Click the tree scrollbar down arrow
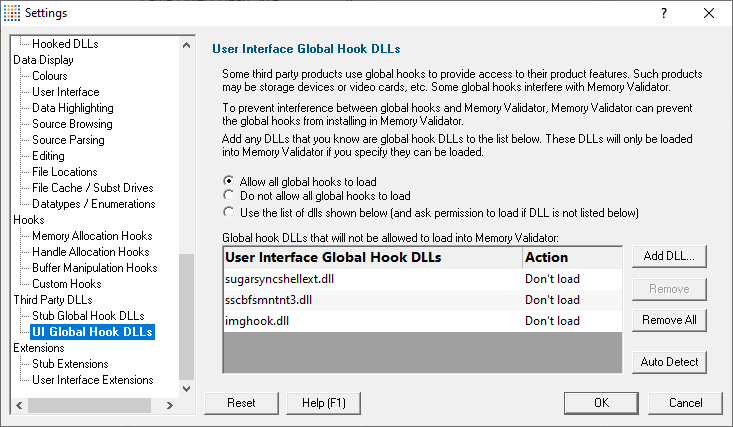Screen dimensions: 733x427 [187, 389]
